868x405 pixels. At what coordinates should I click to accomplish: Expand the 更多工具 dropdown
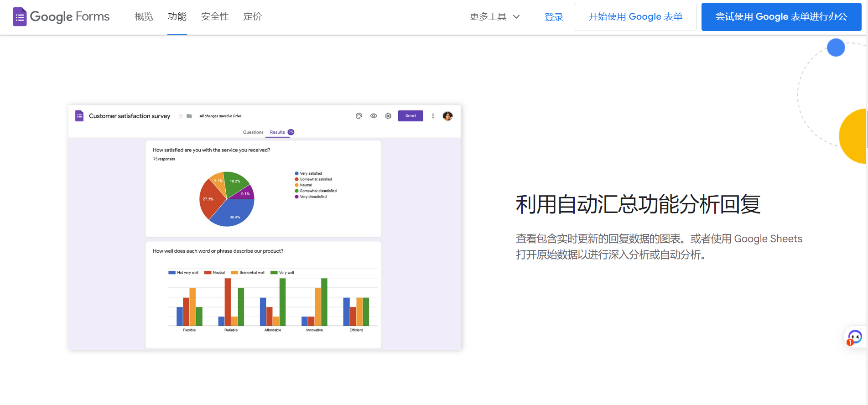point(495,17)
